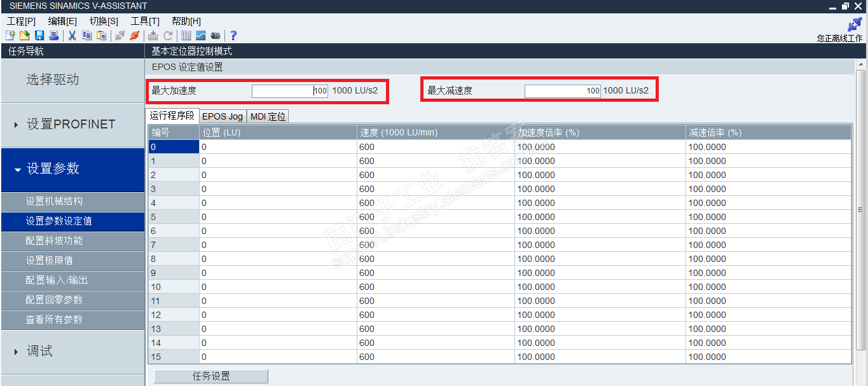868x386 pixels.
Task: Click the drive restart arrow icon
Action: (168, 36)
